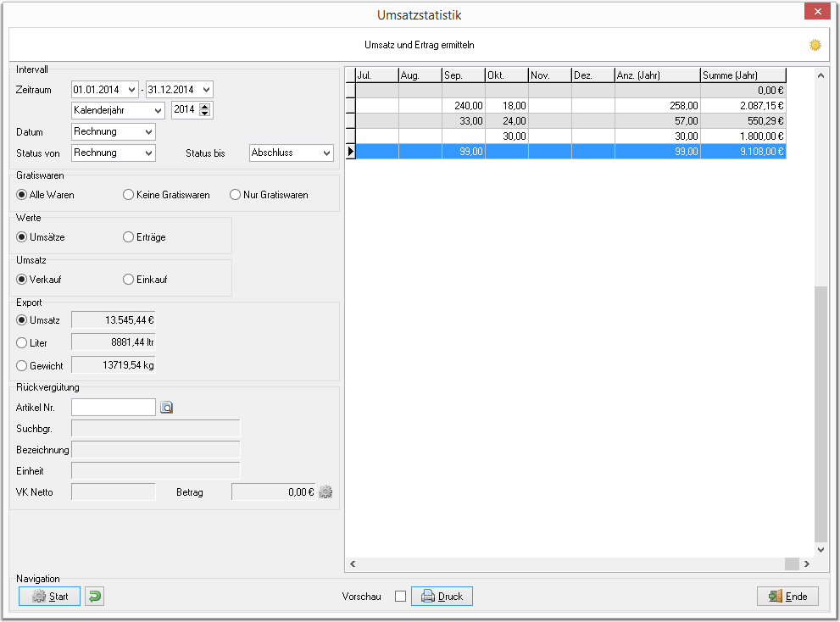The image size is (840, 622).
Task: Click the Anz. (Jahr) column header
Action: point(657,75)
